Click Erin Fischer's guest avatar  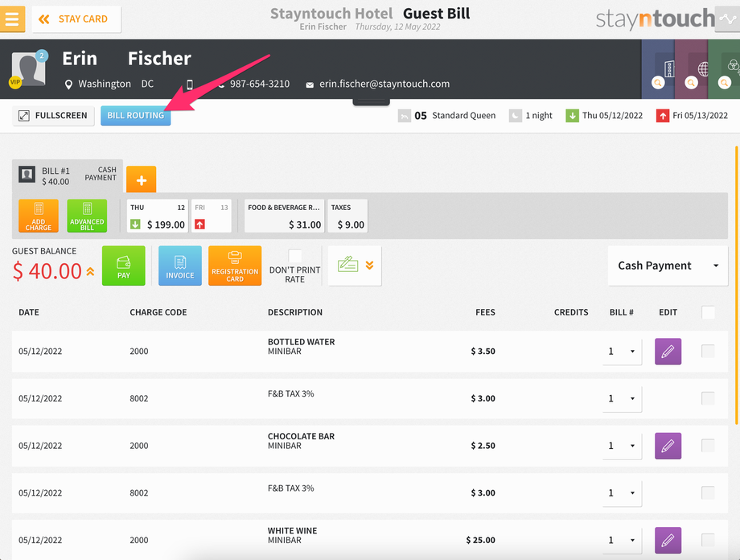pos(28,69)
